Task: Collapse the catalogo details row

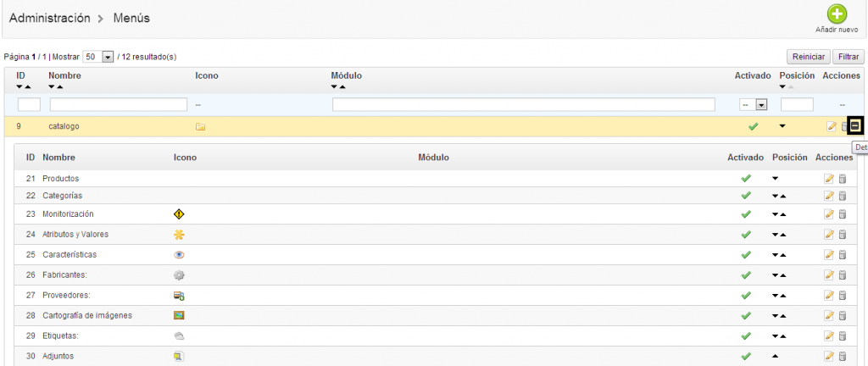Action: 855,126
